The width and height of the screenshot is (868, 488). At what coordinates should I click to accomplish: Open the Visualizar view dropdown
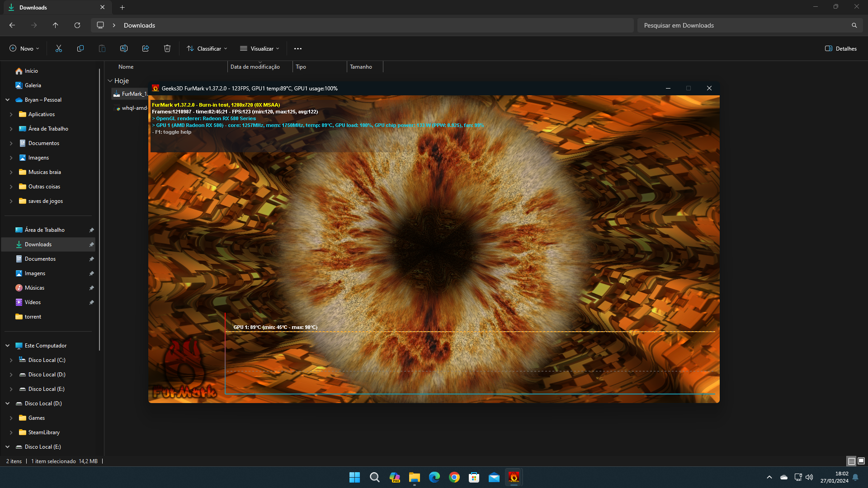click(x=260, y=48)
